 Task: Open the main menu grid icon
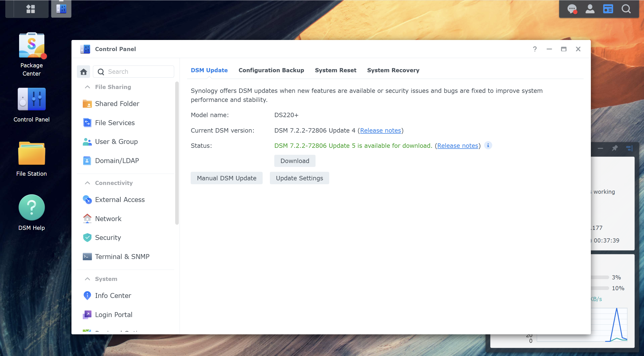pyautogui.click(x=31, y=9)
